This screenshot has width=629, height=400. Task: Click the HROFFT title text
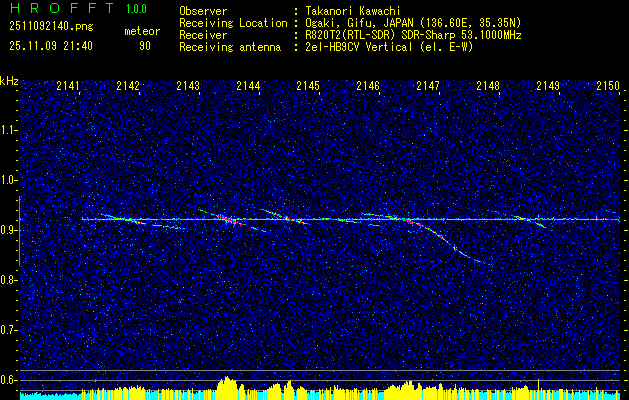pyautogui.click(x=63, y=9)
